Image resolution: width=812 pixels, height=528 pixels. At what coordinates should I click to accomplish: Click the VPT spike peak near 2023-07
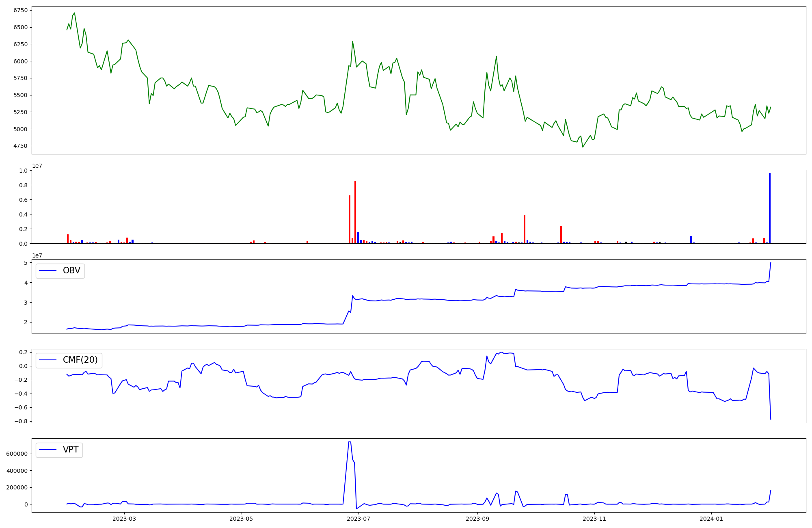point(349,442)
